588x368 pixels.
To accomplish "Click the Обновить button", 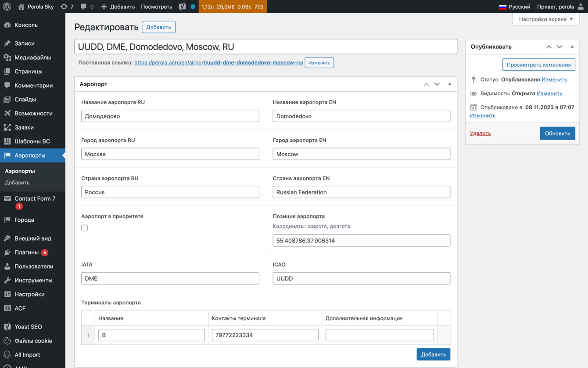I will (557, 133).
